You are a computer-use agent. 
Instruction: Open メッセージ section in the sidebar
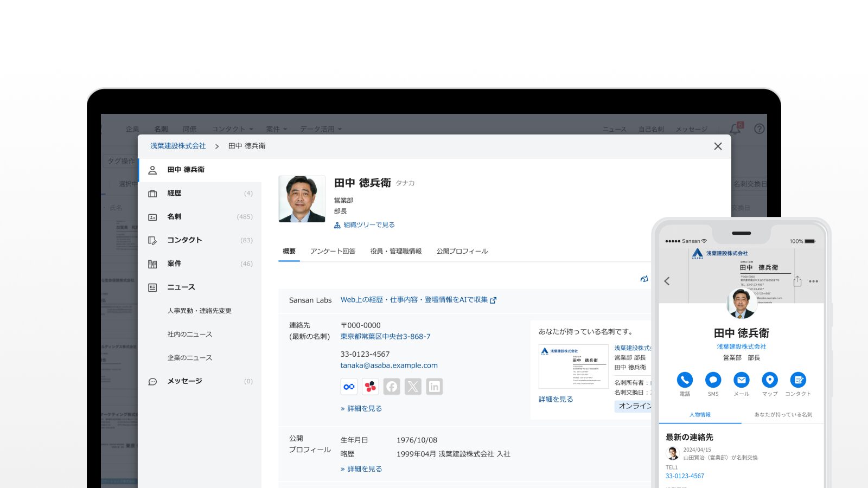click(200, 381)
